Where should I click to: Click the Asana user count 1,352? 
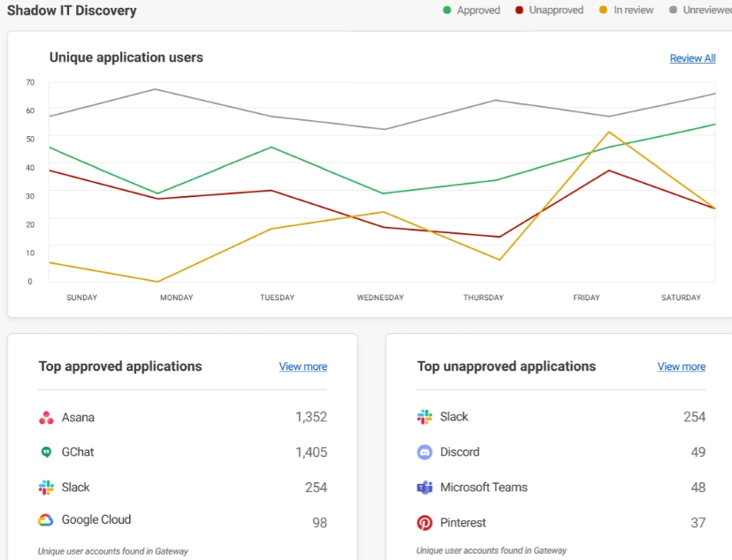[310, 418]
